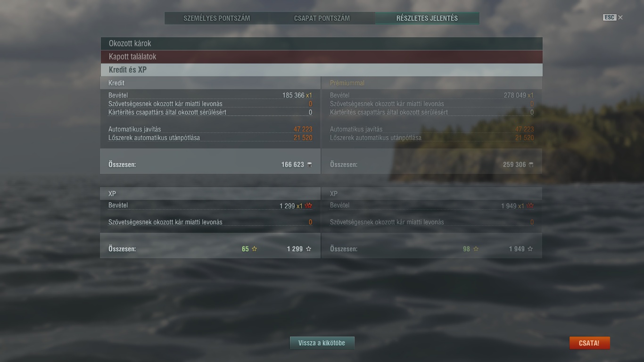644x362 pixels.
Task: Click the gold star next to 98
Action: [476, 249]
